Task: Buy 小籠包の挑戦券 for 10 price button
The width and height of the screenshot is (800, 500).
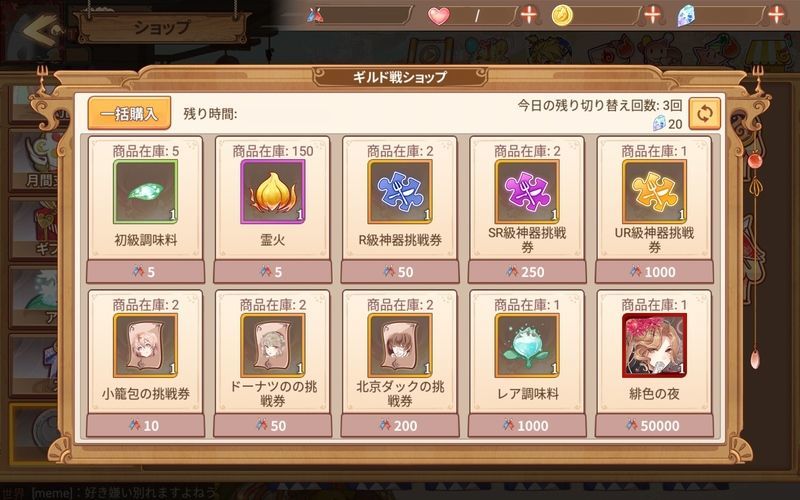Action: coord(145,426)
